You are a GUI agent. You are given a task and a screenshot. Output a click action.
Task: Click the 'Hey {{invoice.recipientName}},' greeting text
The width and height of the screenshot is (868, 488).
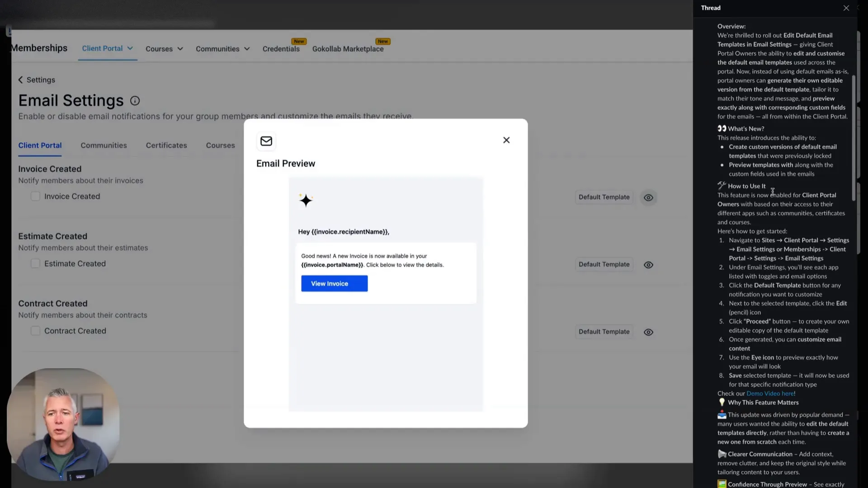[344, 232]
